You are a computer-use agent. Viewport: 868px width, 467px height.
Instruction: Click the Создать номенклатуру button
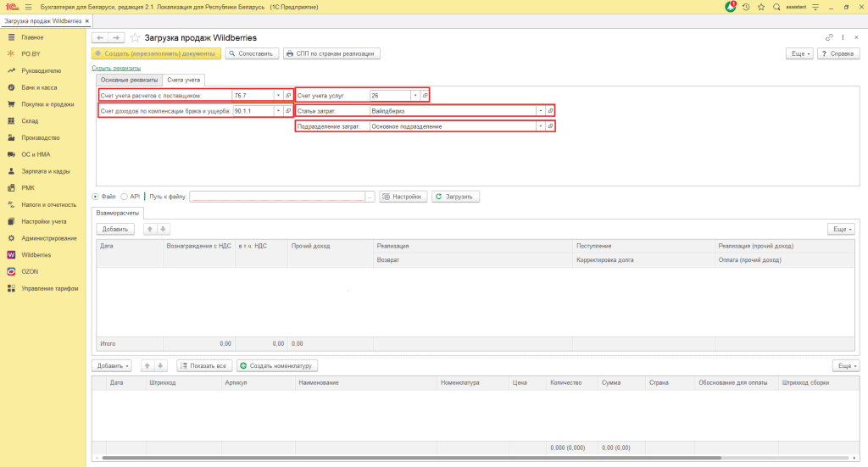tap(277, 366)
